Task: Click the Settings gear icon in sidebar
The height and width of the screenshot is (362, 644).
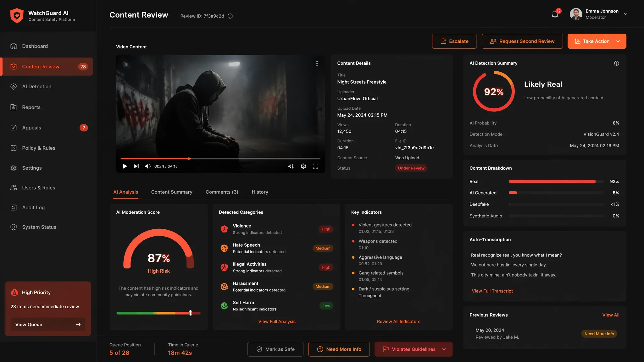Action: pyautogui.click(x=14, y=168)
